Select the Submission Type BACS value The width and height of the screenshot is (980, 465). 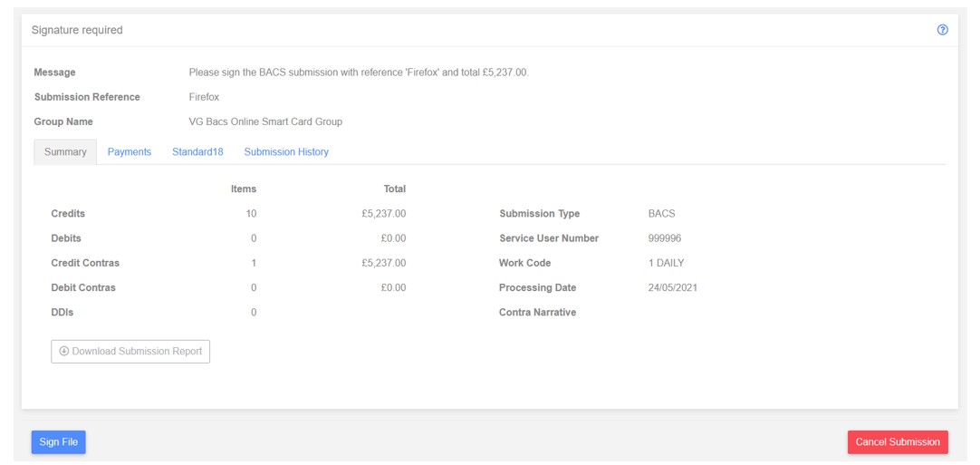coord(662,213)
